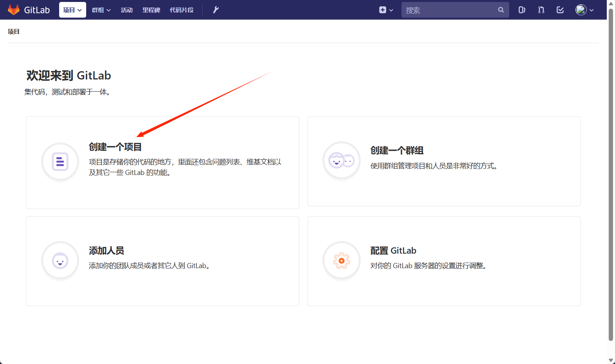Click the 集代码，测试和部署于一体 tagline

[67, 92]
